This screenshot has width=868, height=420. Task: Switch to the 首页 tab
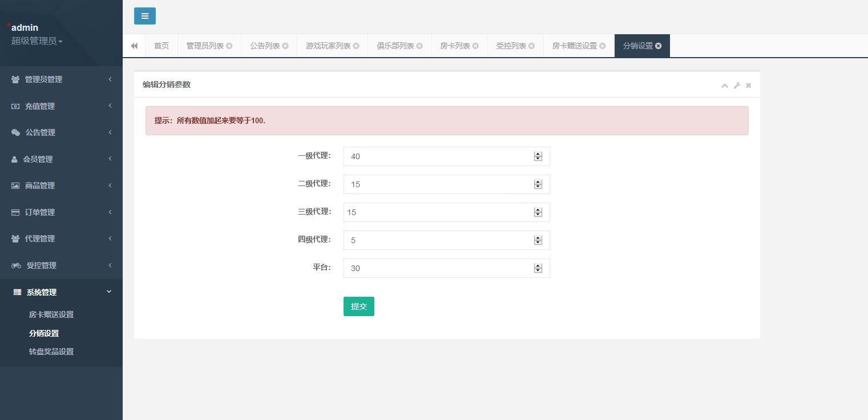click(161, 45)
